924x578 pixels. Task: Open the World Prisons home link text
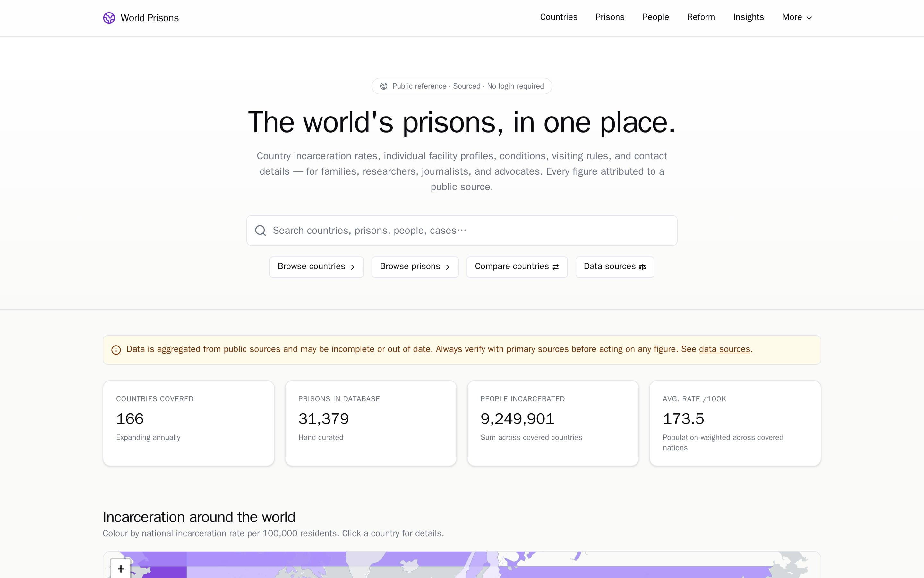click(x=149, y=18)
